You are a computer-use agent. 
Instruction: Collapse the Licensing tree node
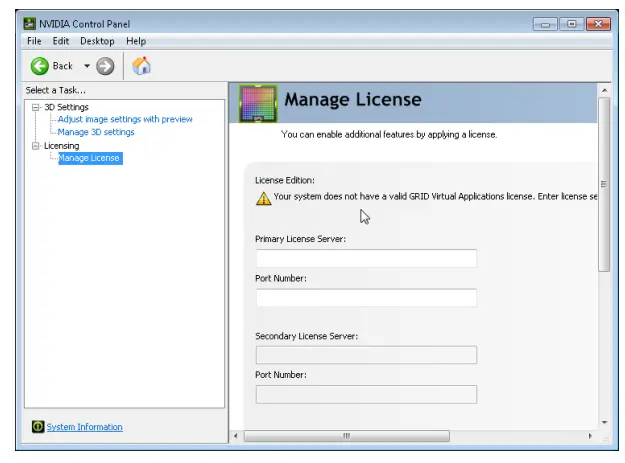pos(35,146)
